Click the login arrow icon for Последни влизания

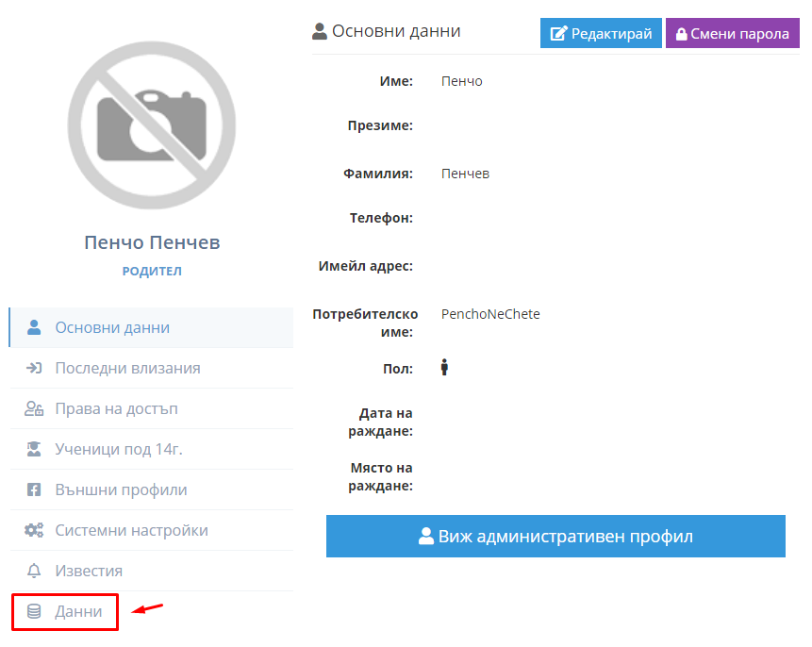(34, 368)
